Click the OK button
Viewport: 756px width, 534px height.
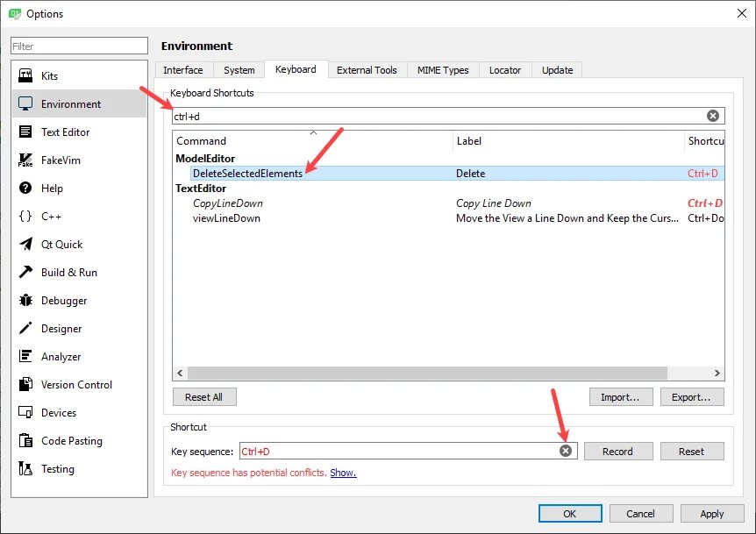point(570,514)
